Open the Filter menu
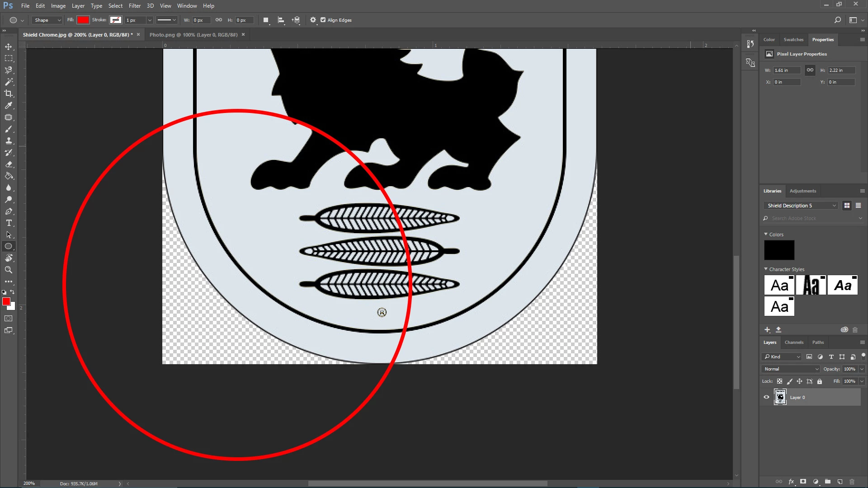 [x=134, y=6]
